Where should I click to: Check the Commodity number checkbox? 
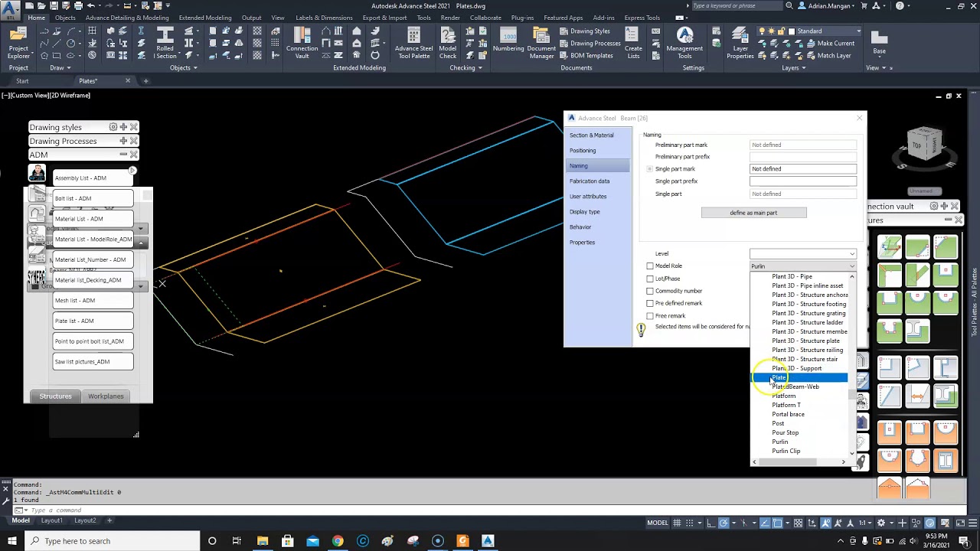(650, 291)
